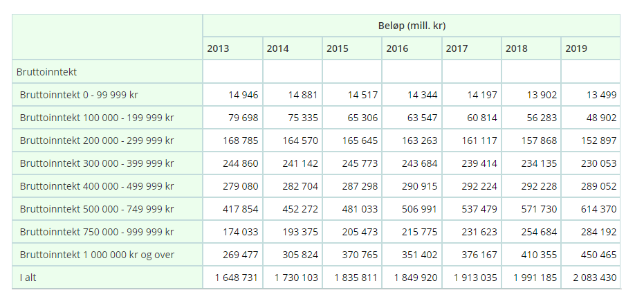Screen dimensions: 644x299
Task: Select row Bruttoinntekt 500 000 - 749 999 kr
Action: (x=97, y=209)
